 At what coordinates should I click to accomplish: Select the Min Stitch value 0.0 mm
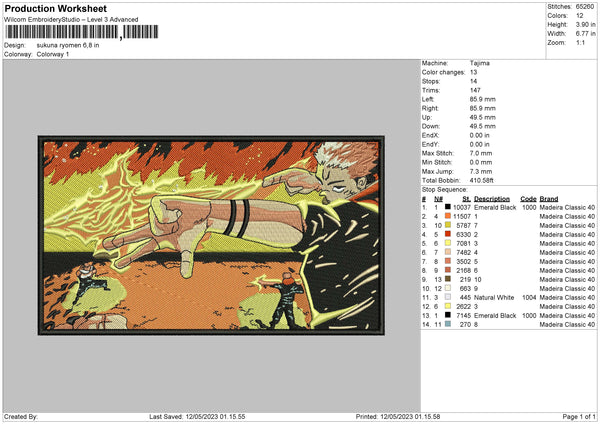(x=481, y=162)
